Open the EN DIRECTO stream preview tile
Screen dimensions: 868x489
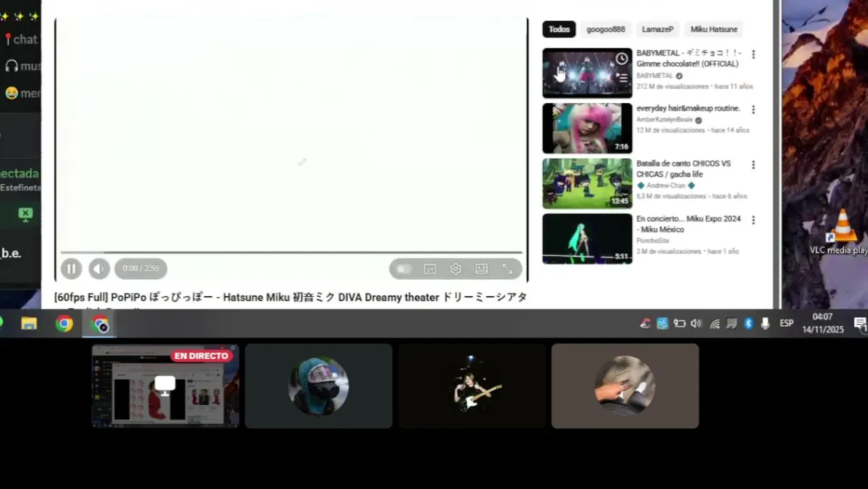(x=165, y=386)
